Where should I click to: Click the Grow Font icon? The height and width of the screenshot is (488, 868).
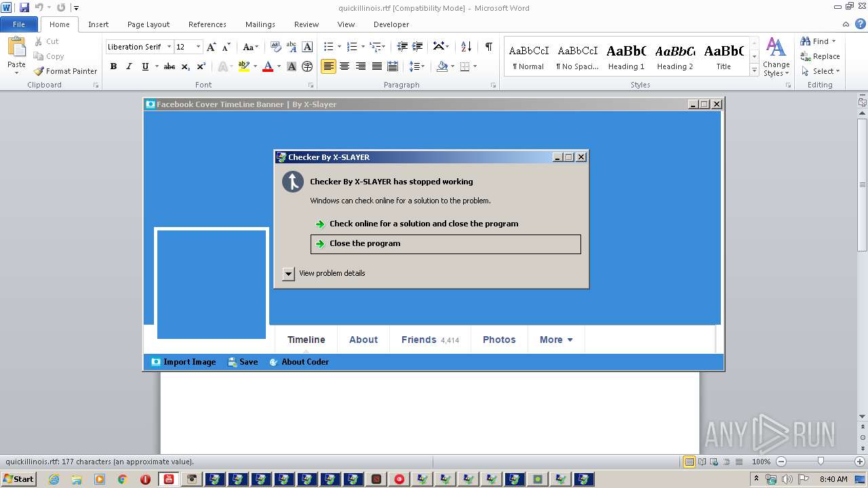point(212,47)
